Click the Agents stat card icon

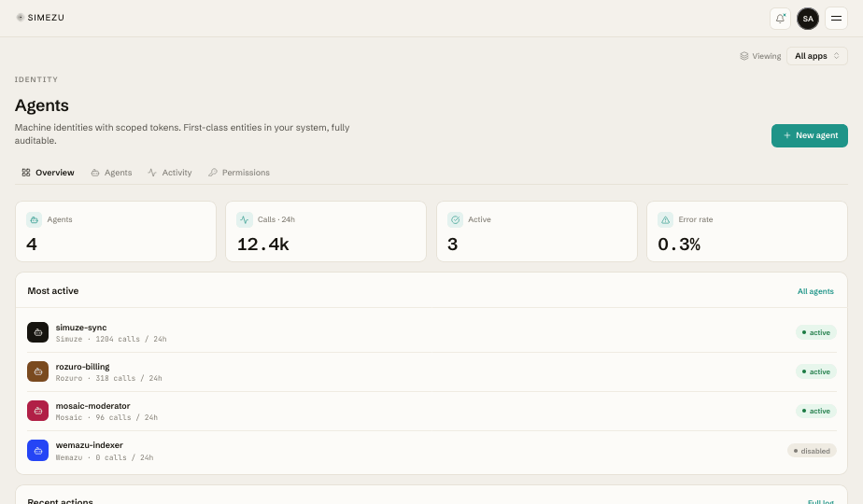[x=35, y=219]
